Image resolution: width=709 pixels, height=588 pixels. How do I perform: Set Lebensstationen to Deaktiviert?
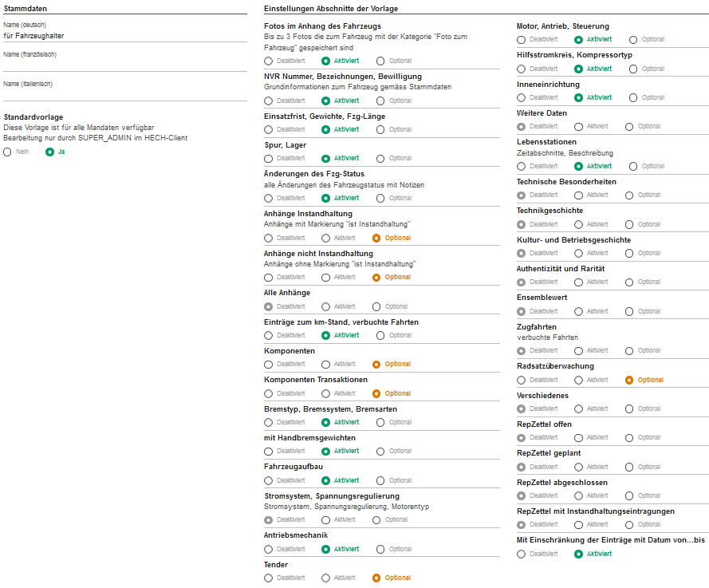(x=522, y=166)
